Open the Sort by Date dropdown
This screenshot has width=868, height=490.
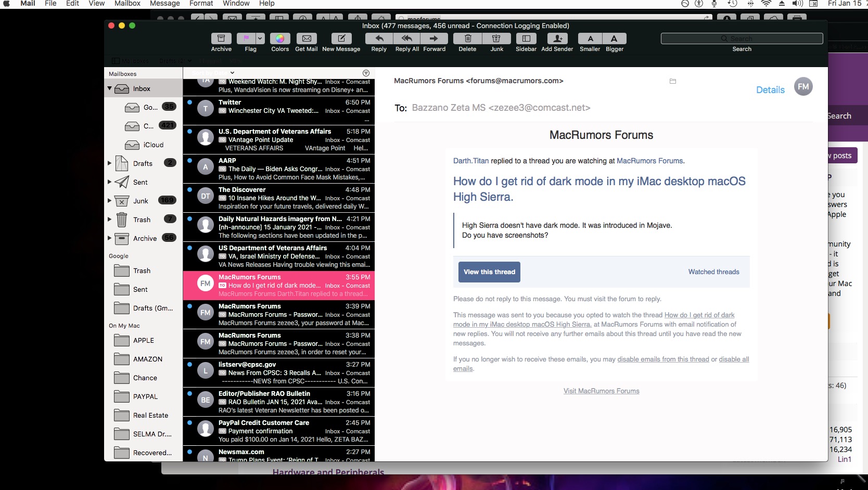213,73
